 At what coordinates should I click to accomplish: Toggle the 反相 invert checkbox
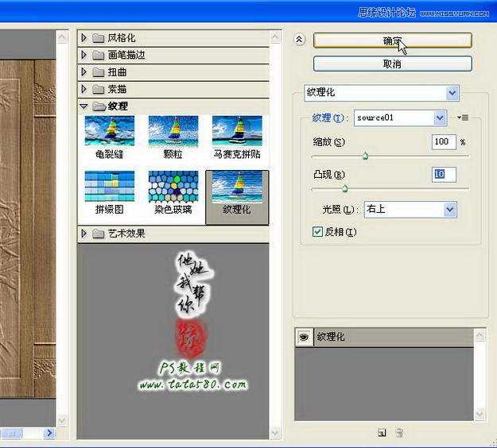tap(317, 232)
